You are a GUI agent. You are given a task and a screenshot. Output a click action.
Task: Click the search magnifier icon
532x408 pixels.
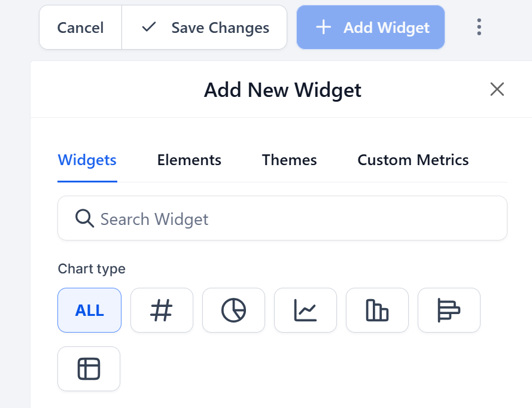[84, 218]
